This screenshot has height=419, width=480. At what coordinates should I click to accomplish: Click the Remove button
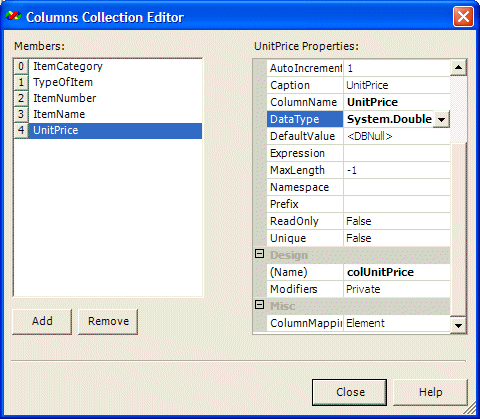(x=108, y=321)
